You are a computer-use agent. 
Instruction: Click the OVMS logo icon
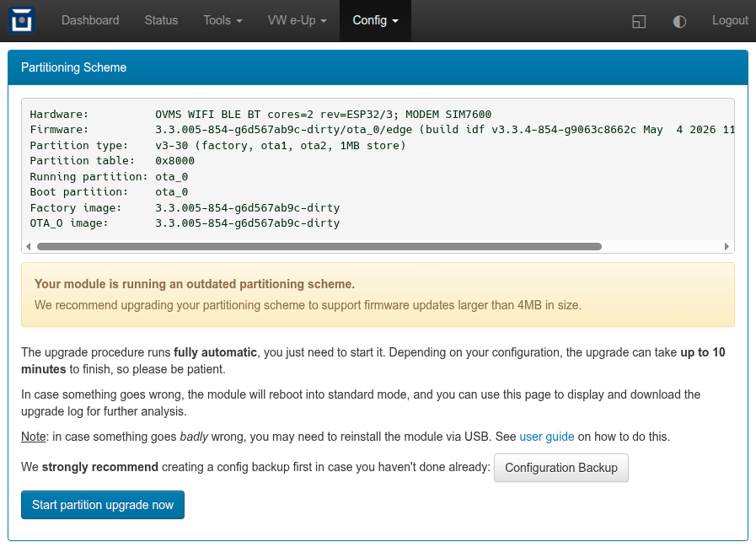(x=22, y=20)
